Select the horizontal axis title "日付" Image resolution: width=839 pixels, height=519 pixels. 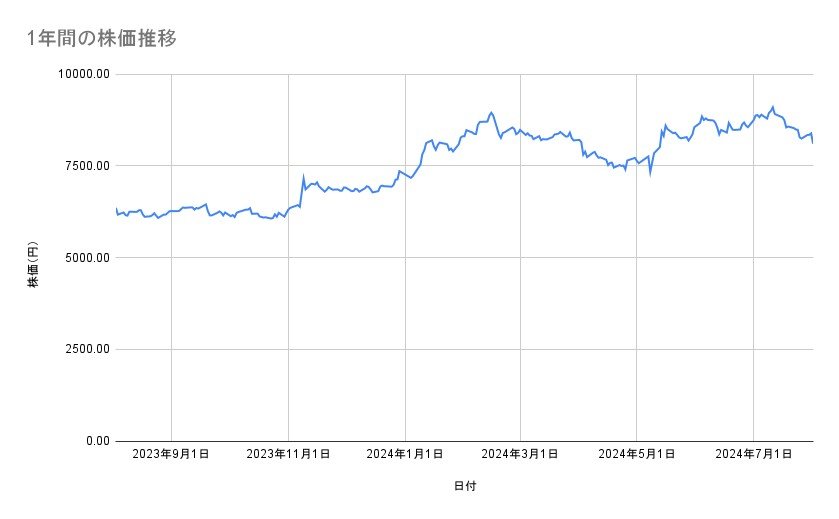tap(464, 486)
